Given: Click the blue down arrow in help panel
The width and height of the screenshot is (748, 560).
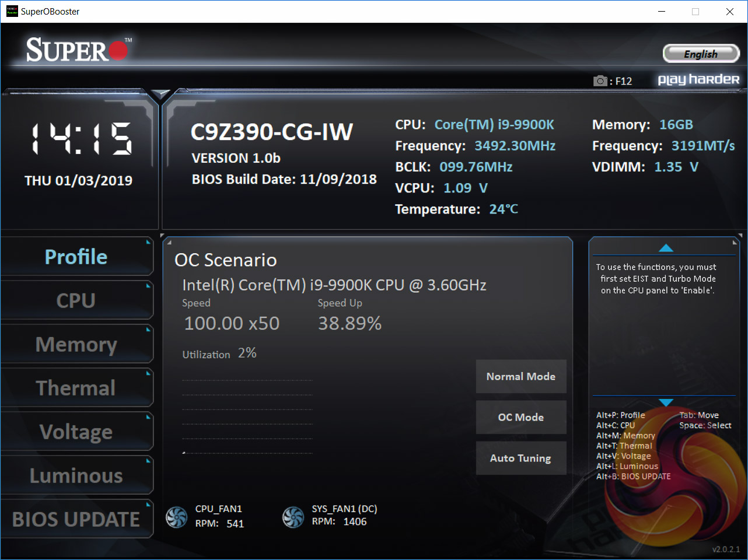Looking at the screenshot, I should 666,402.
